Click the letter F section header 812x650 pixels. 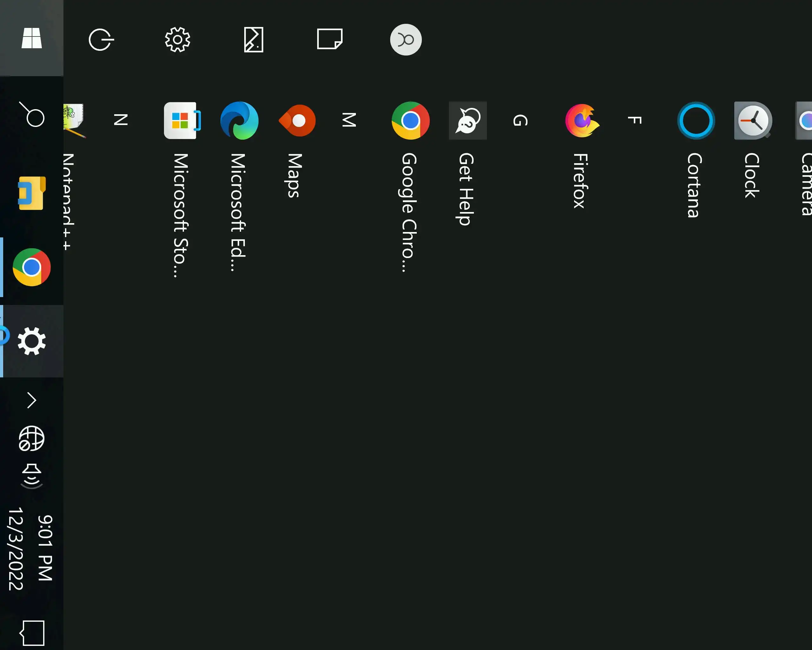(635, 121)
